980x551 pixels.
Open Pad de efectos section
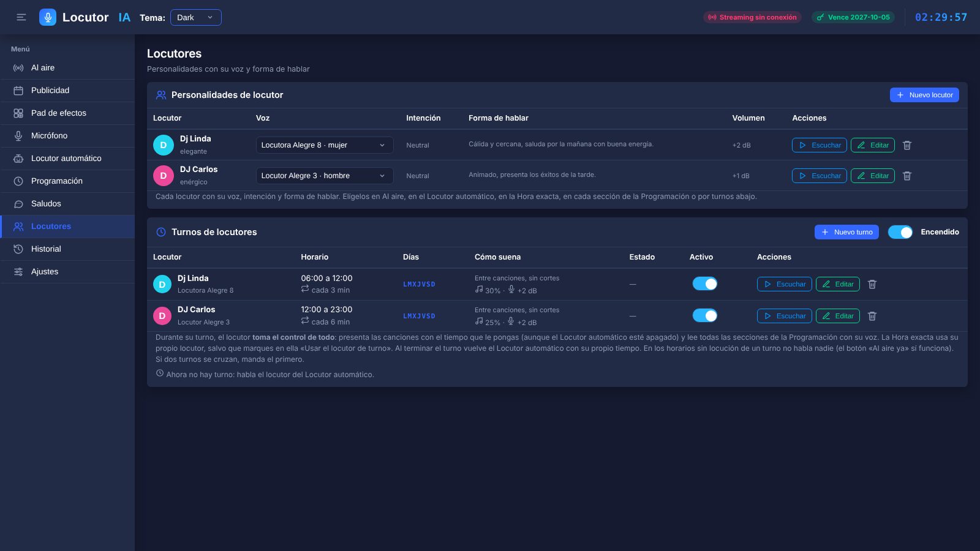(x=67, y=113)
